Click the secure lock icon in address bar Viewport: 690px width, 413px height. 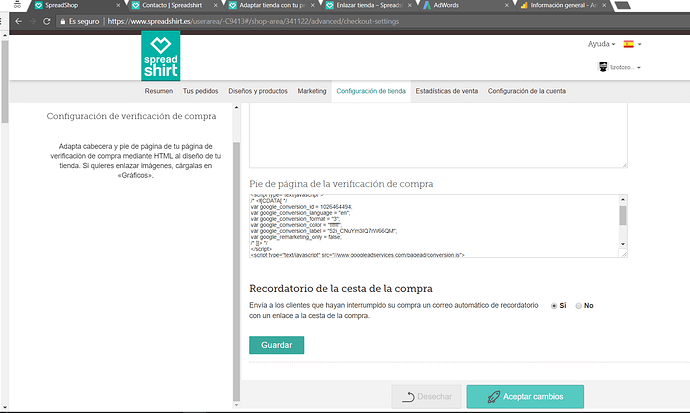[x=63, y=21]
